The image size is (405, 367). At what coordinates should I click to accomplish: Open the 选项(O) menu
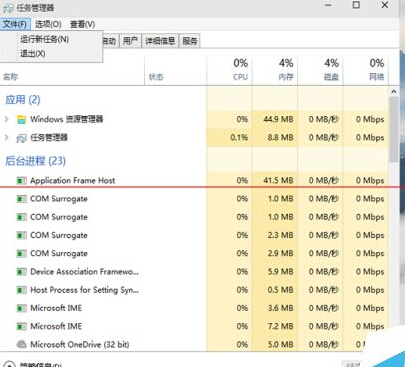coord(48,24)
